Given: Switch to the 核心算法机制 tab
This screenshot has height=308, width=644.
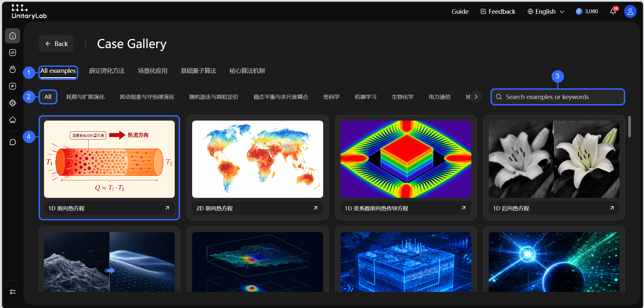Looking at the screenshot, I should point(247,71).
